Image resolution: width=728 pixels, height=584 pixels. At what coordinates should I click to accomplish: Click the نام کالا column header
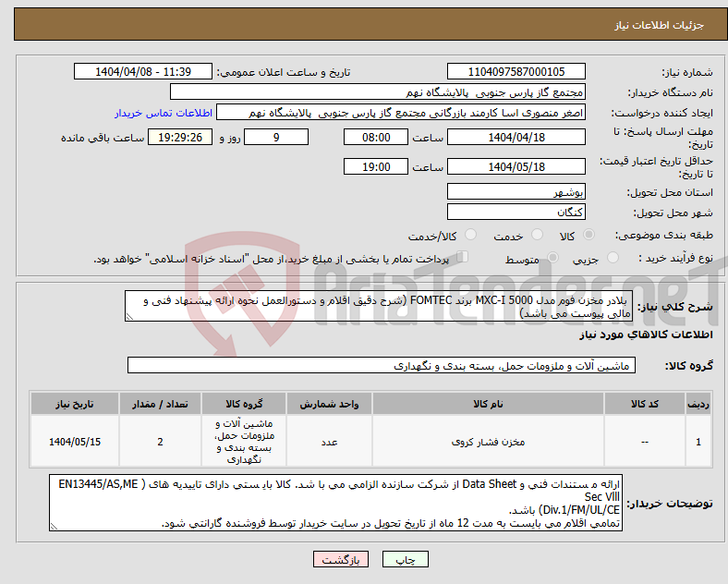coord(488,404)
